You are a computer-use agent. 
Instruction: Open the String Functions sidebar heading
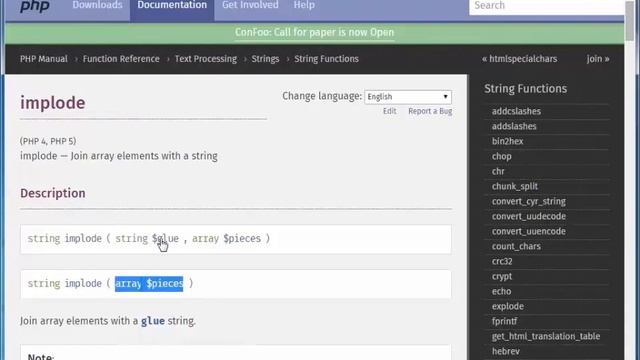[525, 89]
